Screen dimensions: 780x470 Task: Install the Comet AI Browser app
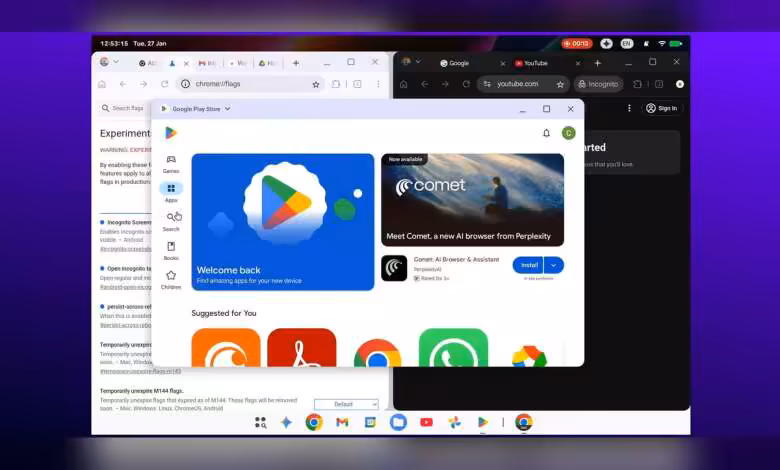[529, 265]
